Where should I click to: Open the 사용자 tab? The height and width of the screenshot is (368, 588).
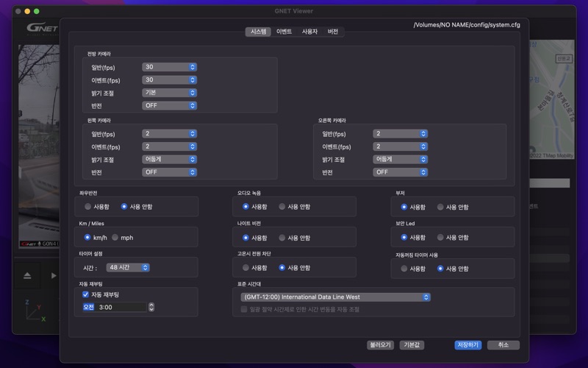309,32
